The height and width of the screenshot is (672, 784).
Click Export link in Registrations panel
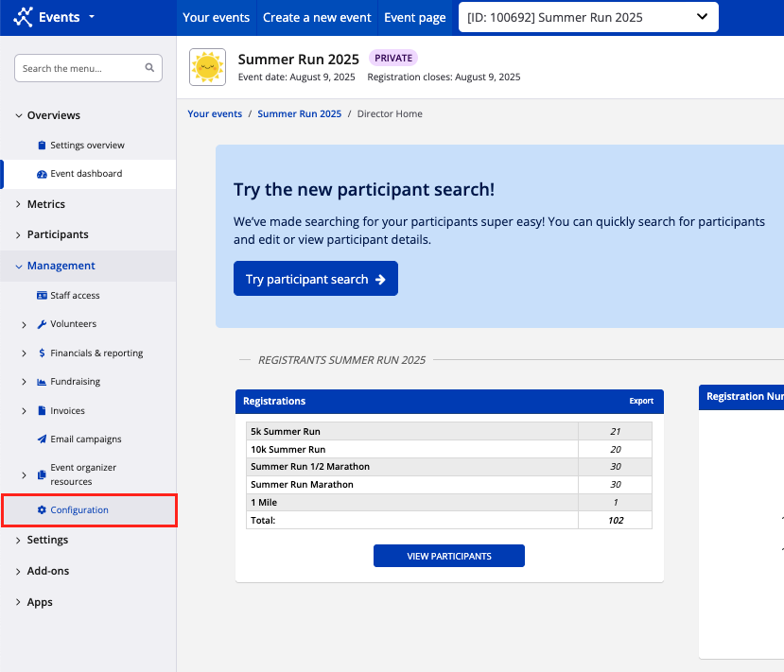pyautogui.click(x=641, y=401)
